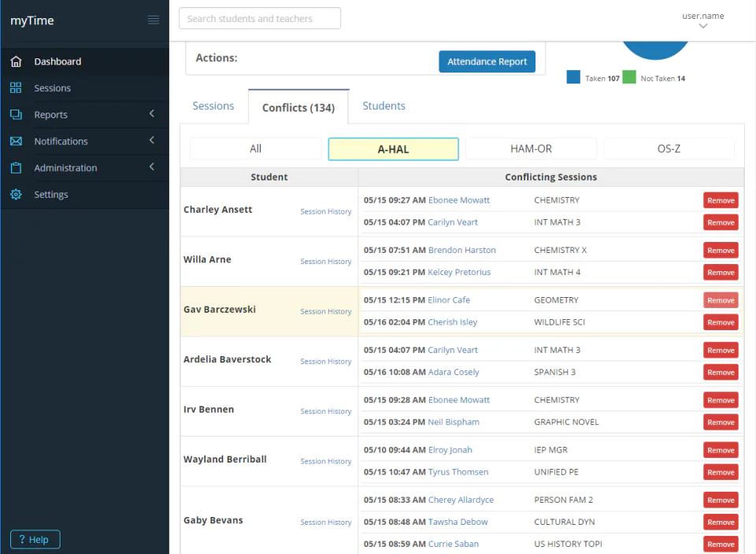Remove Charley Ansett's INT MATH 3 session
Screen dimensions: 756x554
pos(721,222)
